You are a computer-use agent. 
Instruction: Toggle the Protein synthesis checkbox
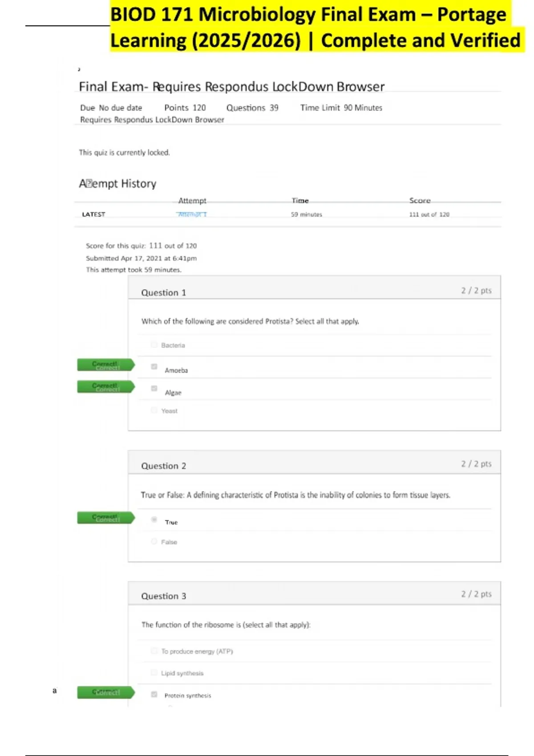click(x=154, y=695)
